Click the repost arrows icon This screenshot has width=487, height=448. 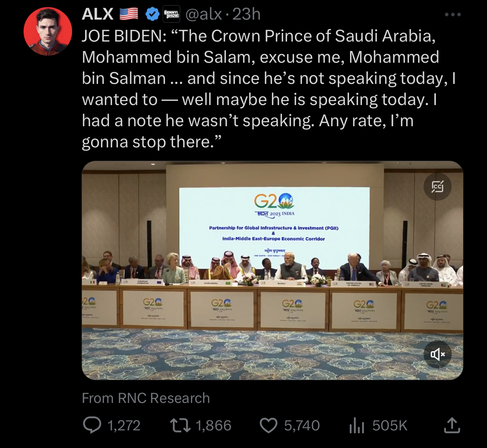pos(180,425)
